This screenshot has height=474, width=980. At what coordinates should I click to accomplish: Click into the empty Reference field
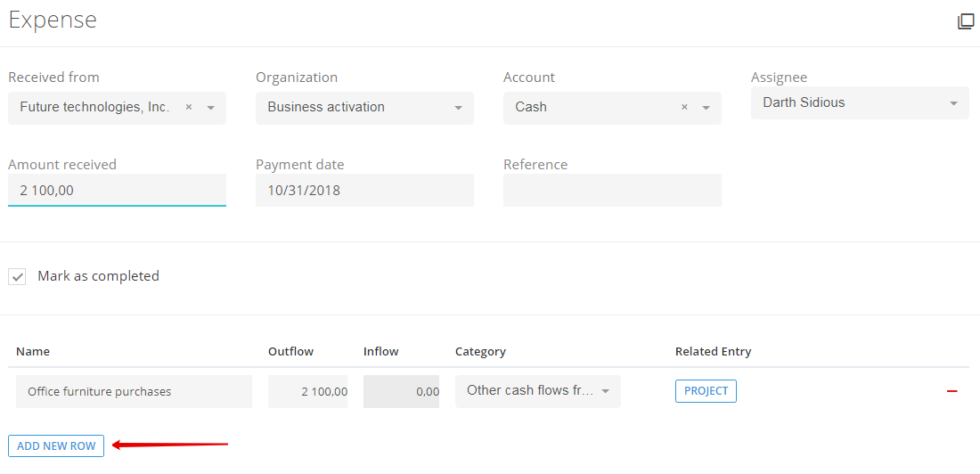click(612, 190)
